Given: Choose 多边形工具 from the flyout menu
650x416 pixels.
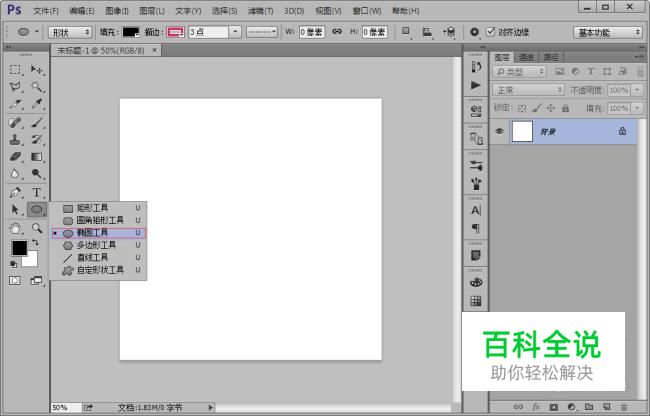Looking at the screenshot, I should 98,245.
